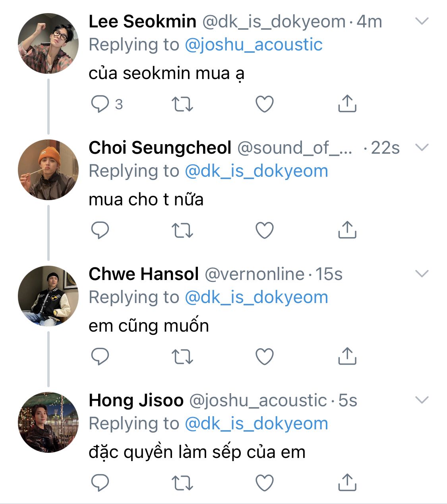Reply to Choi Seungcheol's tweet
The width and height of the screenshot is (447, 504).
tap(100, 230)
